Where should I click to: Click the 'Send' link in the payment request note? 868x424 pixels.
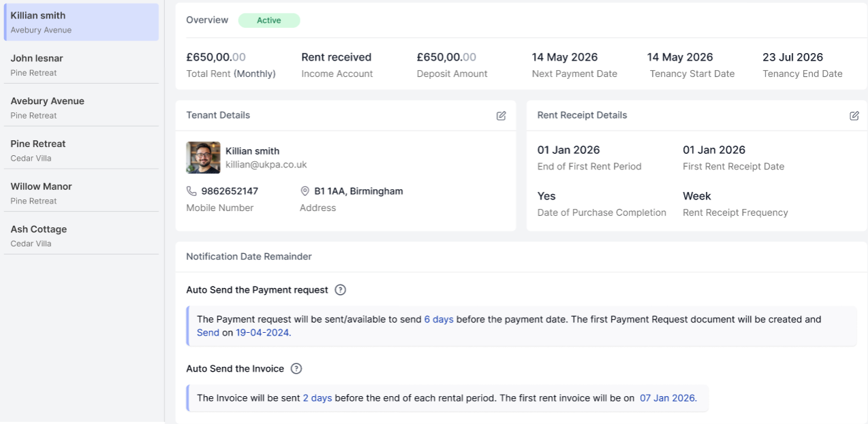coord(208,333)
